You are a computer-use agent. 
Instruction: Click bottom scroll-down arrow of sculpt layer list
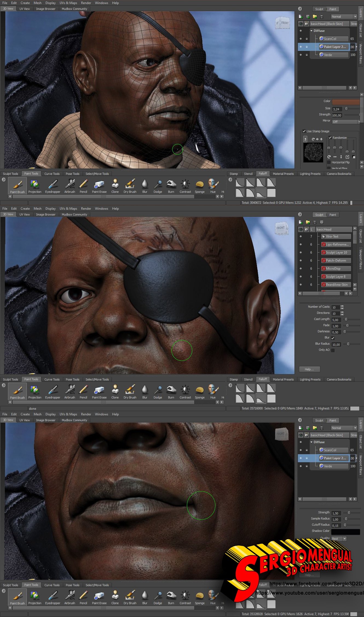tap(355, 289)
